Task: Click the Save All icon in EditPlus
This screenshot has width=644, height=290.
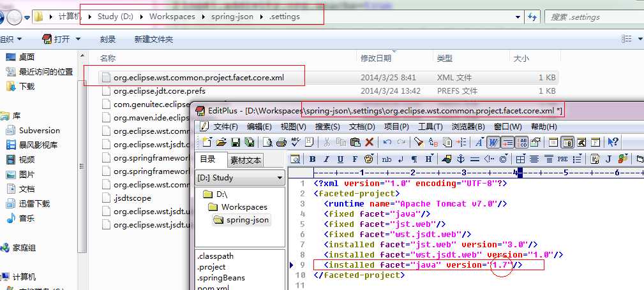Action: click(x=250, y=142)
